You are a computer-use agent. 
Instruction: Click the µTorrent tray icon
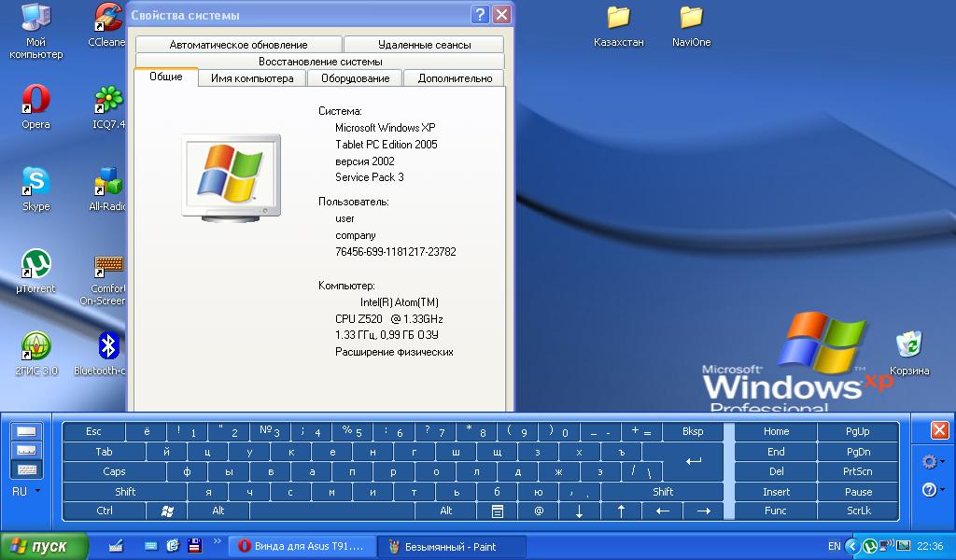869,546
